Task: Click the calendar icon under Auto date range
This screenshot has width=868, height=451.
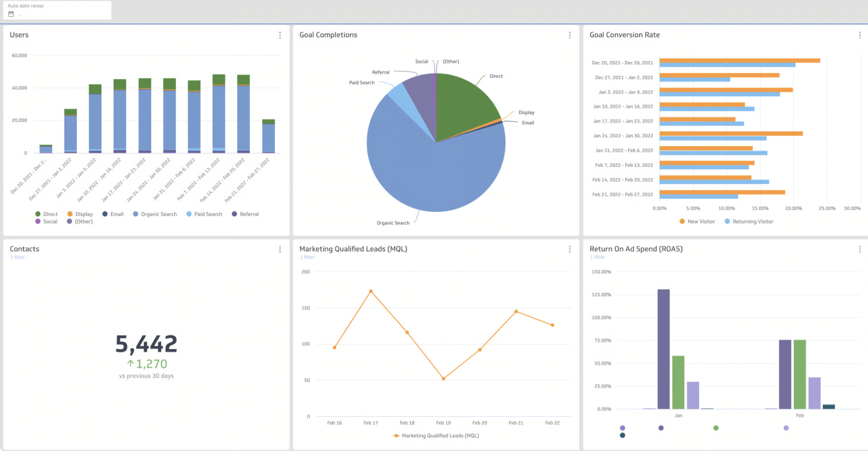Action: click(x=11, y=14)
